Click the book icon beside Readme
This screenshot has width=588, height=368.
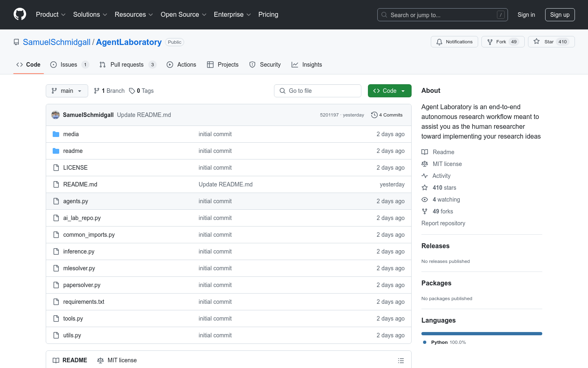(x=425, y=152)
